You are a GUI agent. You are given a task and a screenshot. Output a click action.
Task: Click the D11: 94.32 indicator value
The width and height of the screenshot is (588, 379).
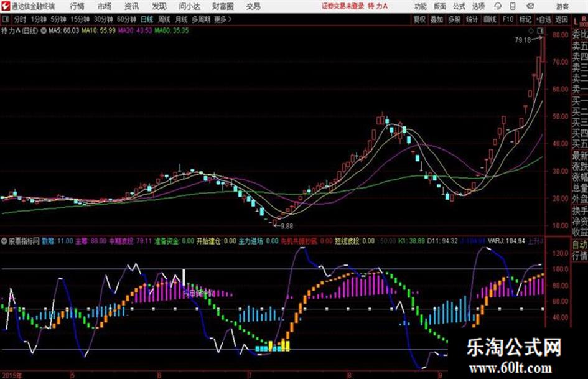[x=442, y=241]
